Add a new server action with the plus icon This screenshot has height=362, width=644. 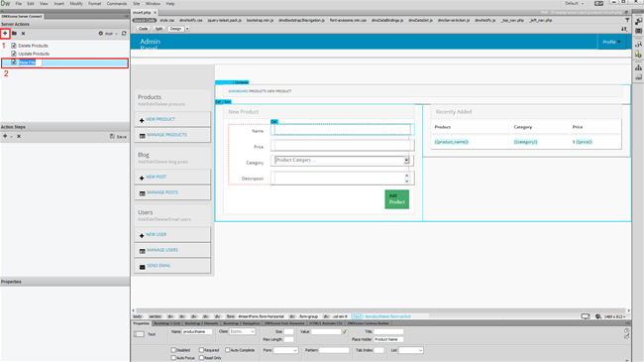pos(5,34)
